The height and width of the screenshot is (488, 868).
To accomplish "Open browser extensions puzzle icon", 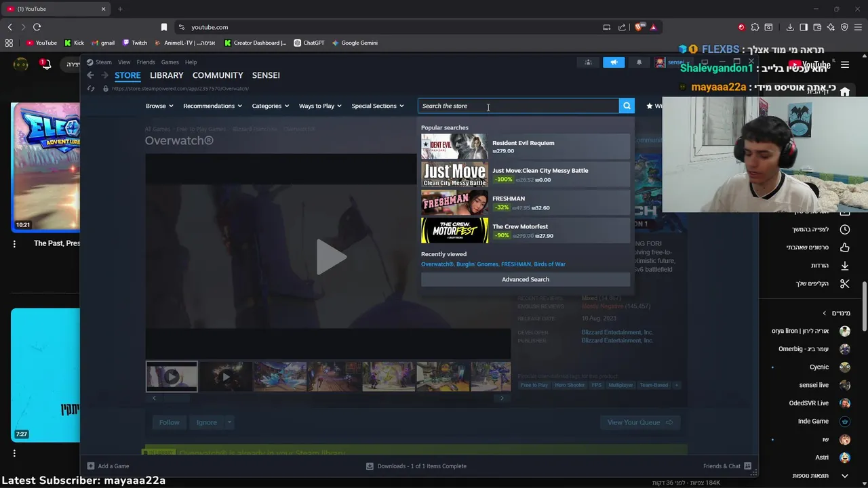I will point(755,27).
